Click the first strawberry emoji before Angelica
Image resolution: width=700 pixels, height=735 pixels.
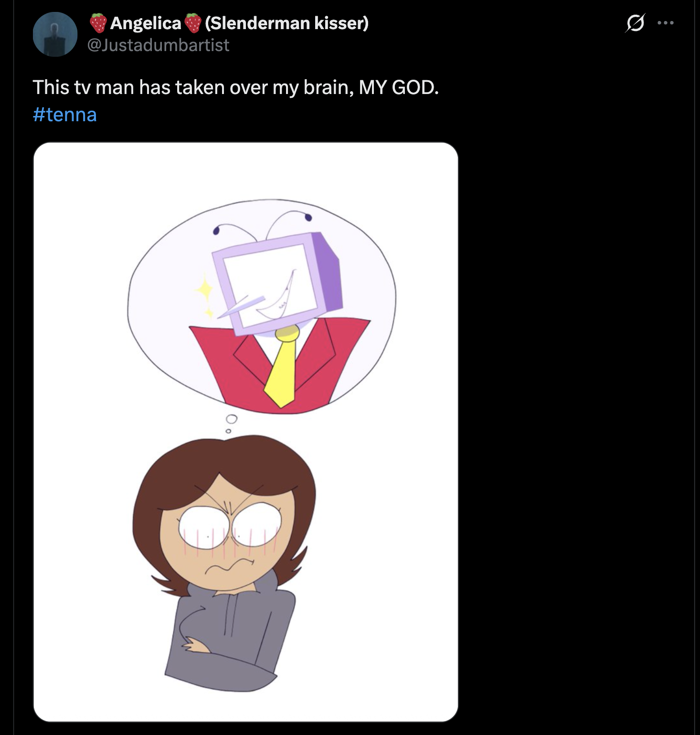point(98,23)
